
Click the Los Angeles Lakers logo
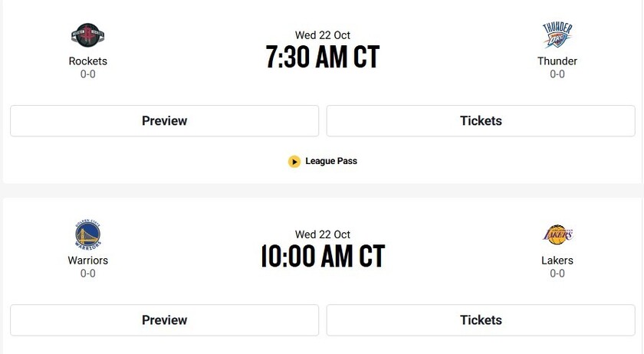click(x=557, y=234)
